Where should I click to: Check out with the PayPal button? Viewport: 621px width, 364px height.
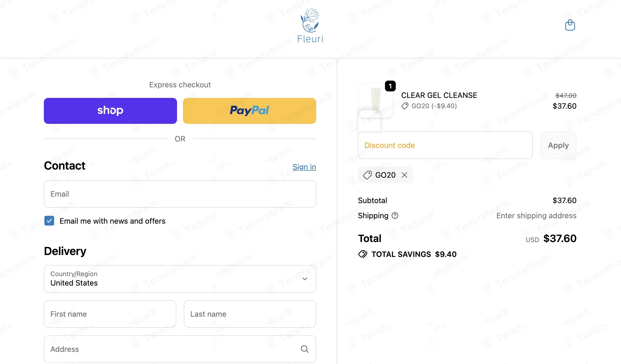[x=250, y=111]
